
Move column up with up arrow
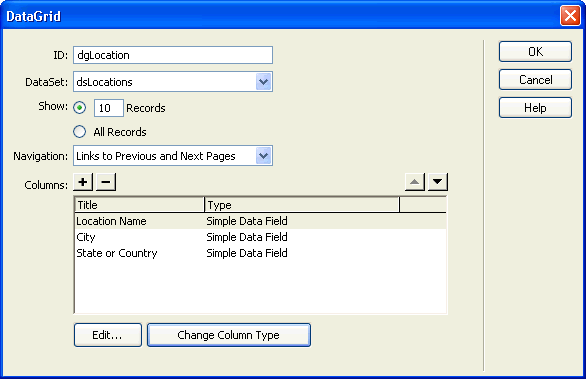[x=414, y=182]
